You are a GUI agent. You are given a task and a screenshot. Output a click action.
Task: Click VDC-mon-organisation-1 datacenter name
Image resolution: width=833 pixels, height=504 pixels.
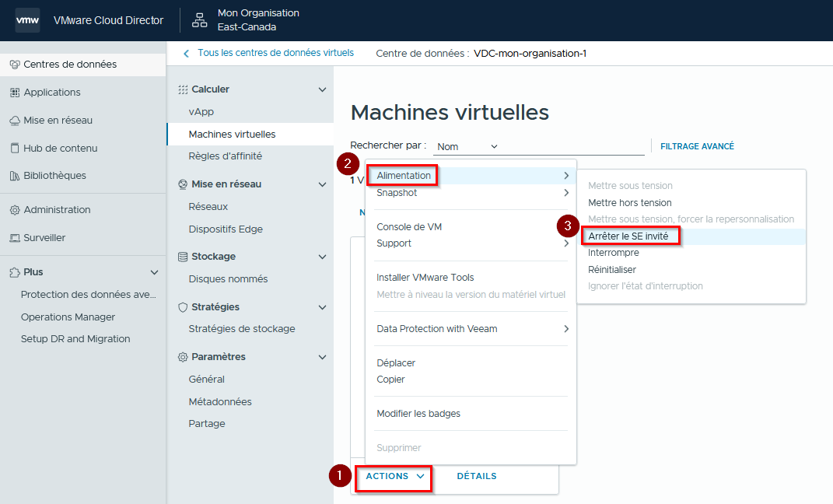tap(530, 54)
